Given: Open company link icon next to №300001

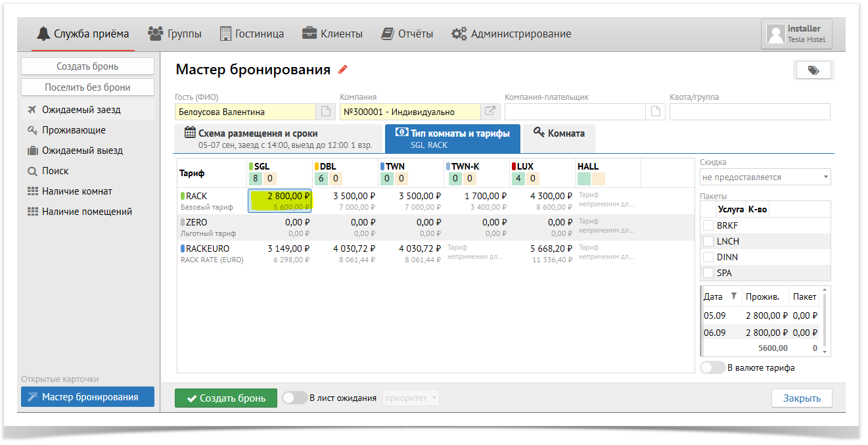Looking at the screenshot, I should pos(490,112).
